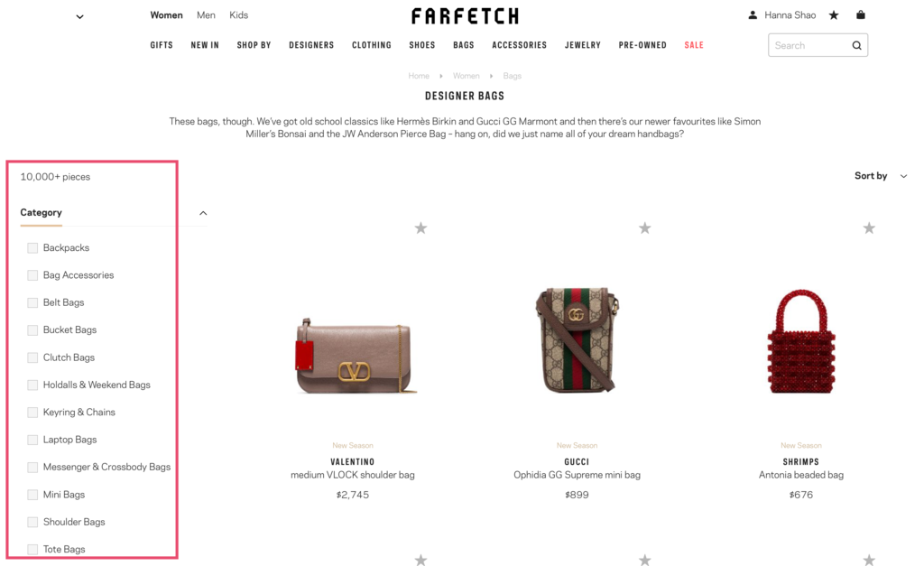Add Valentino VLOCK bag to wishlist star
This screenshot has height=566, width=924.
420,227
